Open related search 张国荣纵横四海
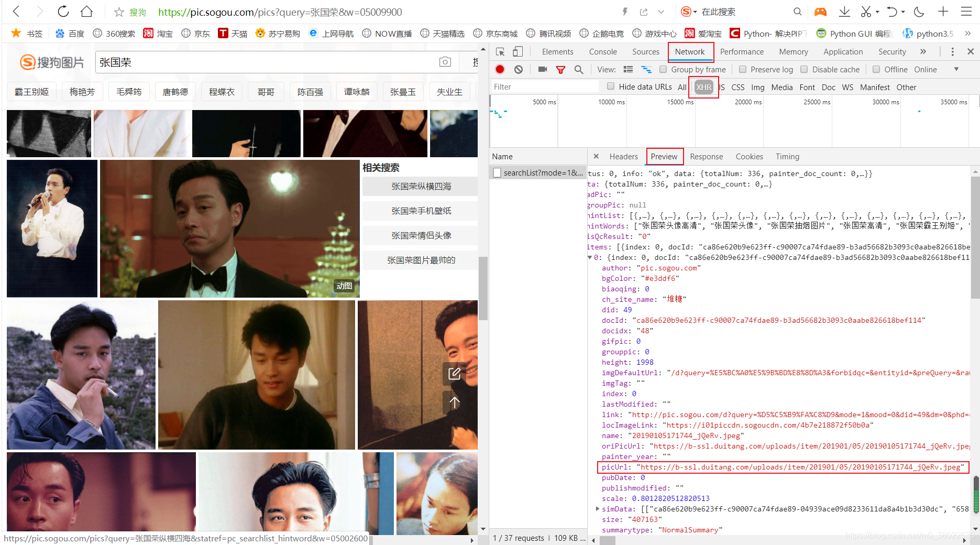980x545 pixels. coord(421,186)
